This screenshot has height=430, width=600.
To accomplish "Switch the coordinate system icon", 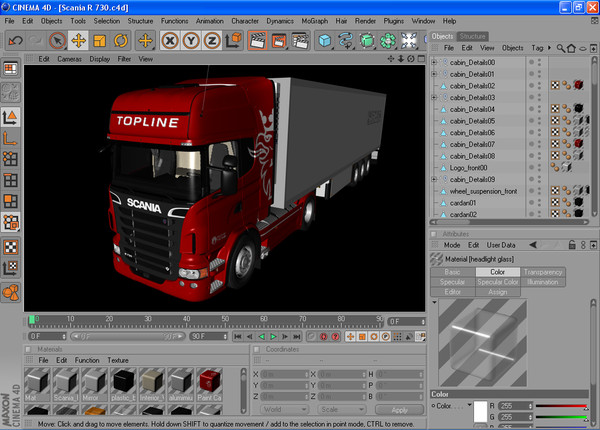I will coord(233,41).
